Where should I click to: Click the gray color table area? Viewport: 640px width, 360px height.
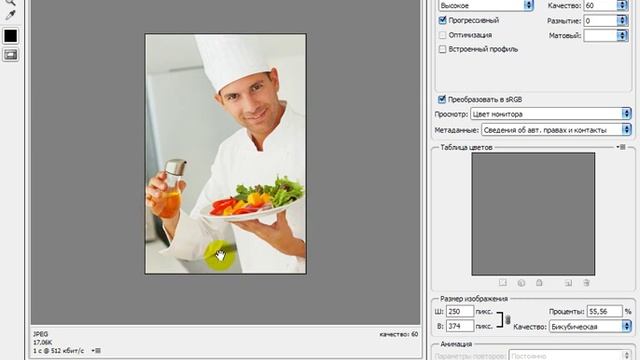[533, 214]
